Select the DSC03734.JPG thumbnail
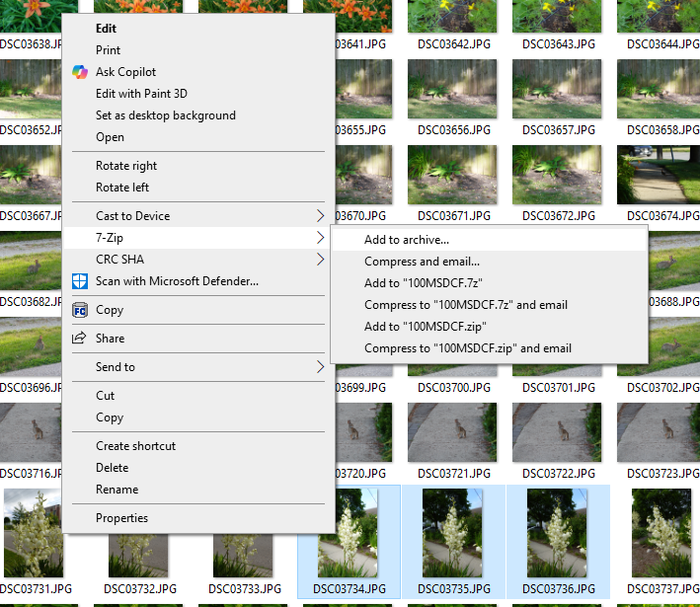700x607 pixels. (x=348, y=533)
